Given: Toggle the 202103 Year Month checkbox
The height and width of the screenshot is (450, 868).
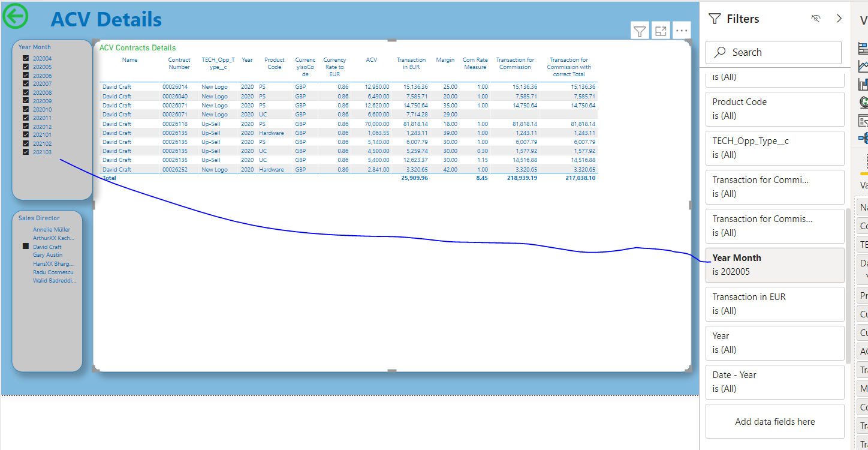Looking at the screenshot, I should [x=26, y=152].
